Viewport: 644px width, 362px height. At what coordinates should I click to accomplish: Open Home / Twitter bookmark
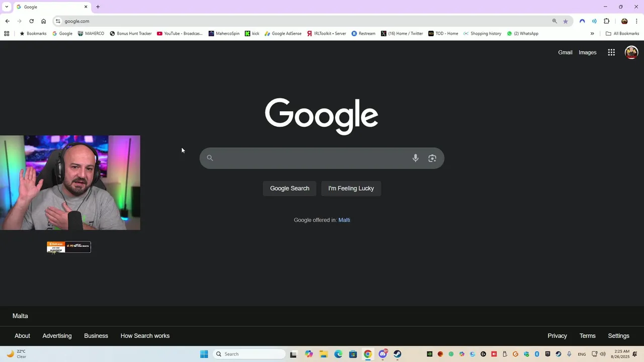(x=402, y=34)
